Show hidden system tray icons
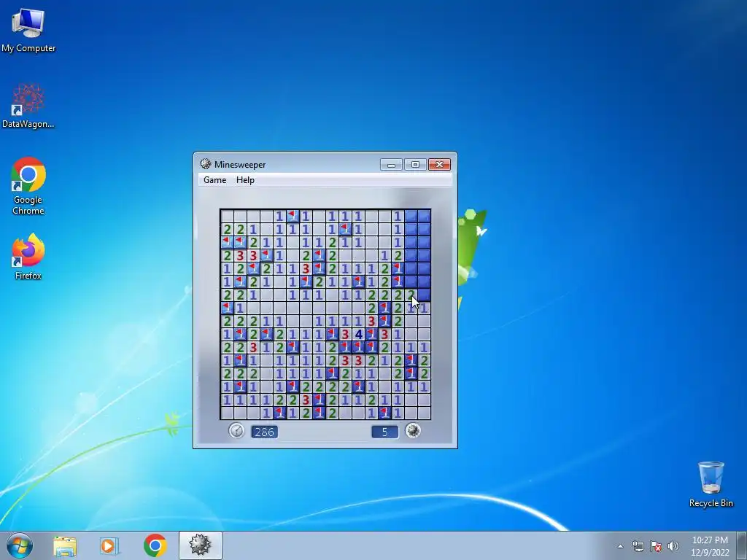The height and width of the screenshot is (560, 747). (x=620, y=546)
